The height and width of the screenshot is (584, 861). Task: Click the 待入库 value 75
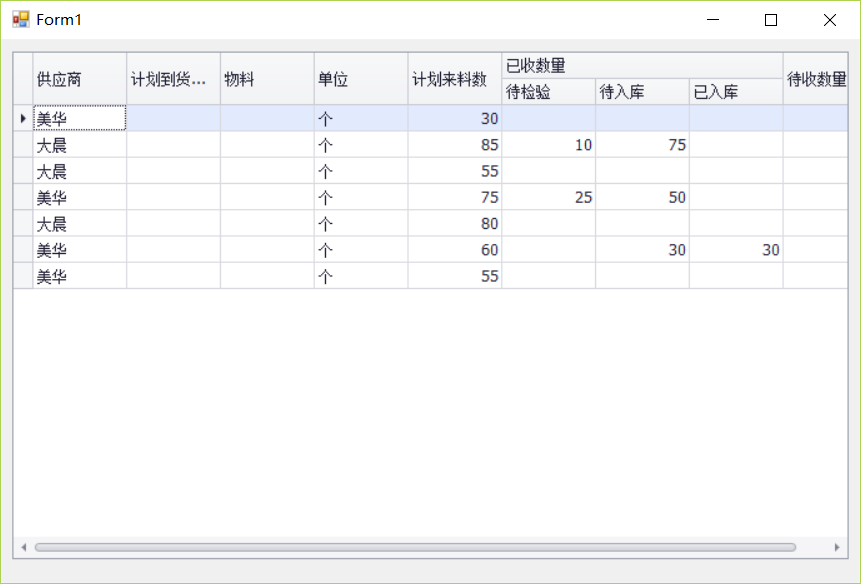(x=642, y=144)
